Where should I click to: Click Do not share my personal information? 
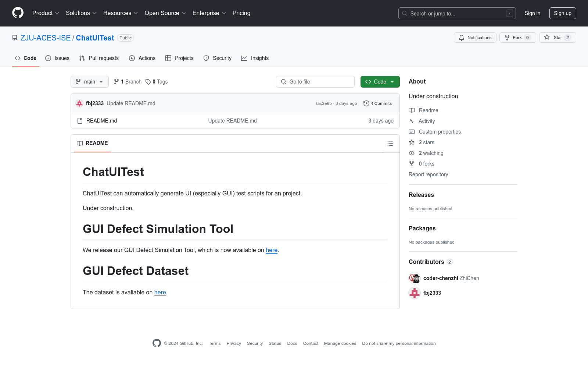point(399,343)
